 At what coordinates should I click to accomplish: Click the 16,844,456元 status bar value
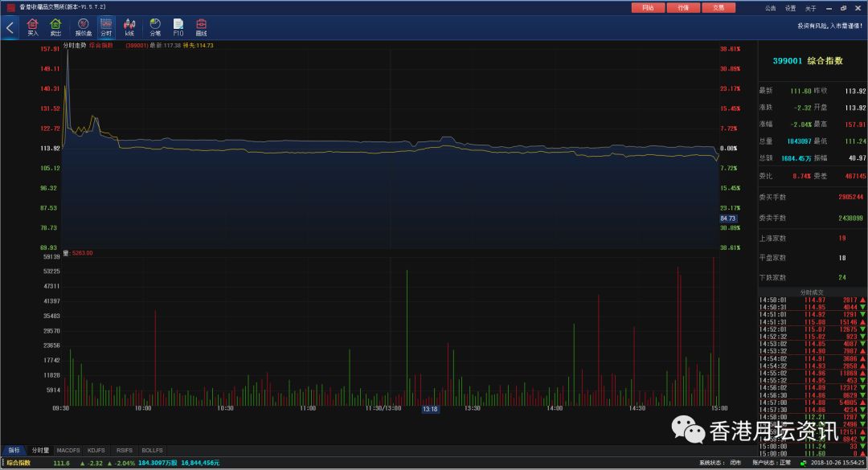pos(200,463)
